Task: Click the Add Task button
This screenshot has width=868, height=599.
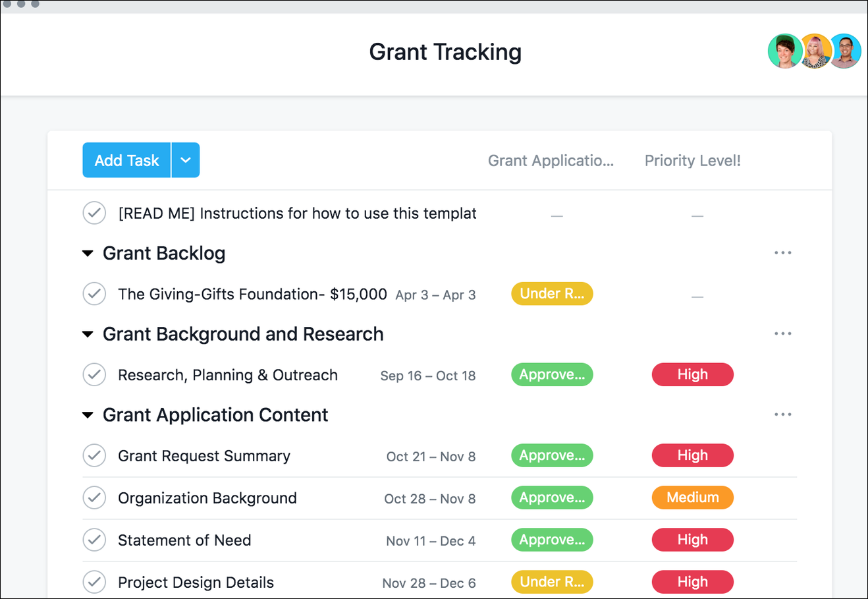Action: pos(126,160)
